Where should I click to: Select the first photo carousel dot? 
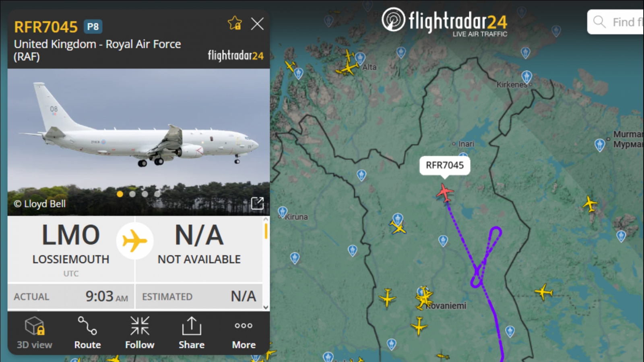click(120, 194)
